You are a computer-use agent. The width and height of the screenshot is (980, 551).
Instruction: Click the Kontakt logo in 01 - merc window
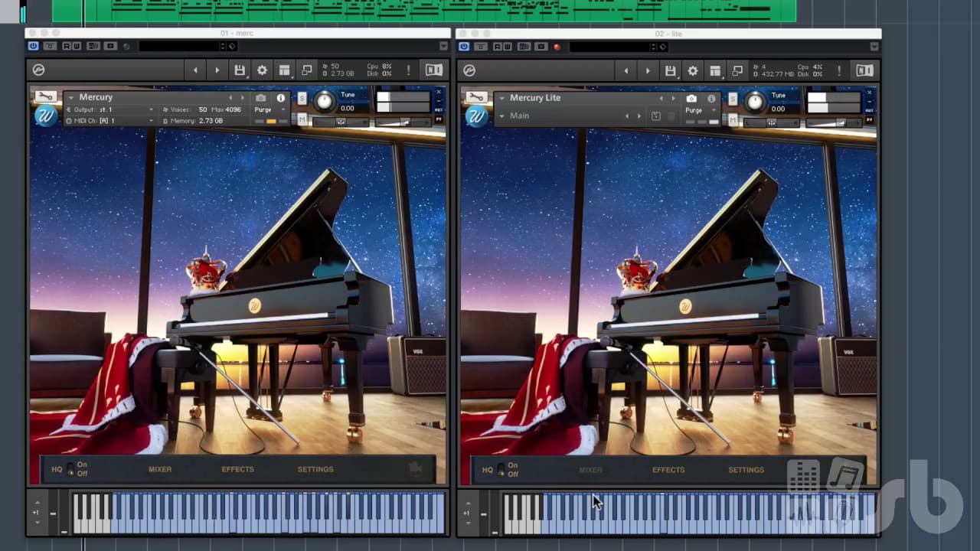[39, 70]
